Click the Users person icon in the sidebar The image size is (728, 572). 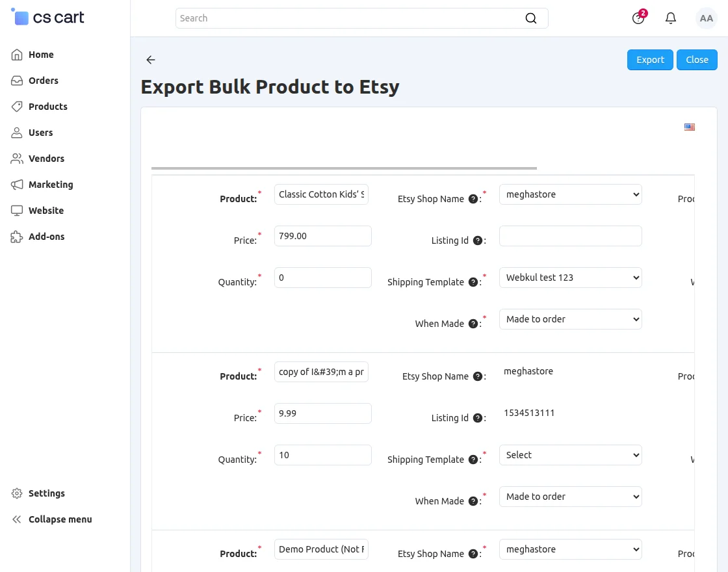click(17, 133)
